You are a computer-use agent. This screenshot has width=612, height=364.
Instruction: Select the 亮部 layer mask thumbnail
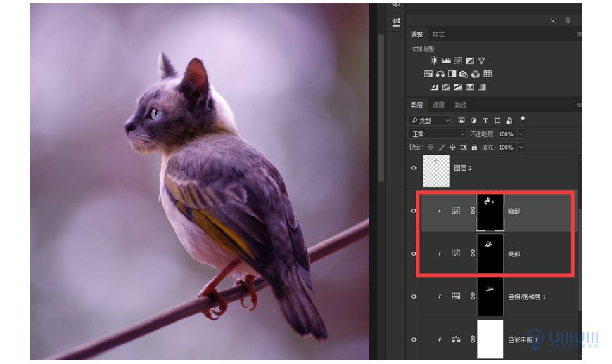tap(490, 254)
